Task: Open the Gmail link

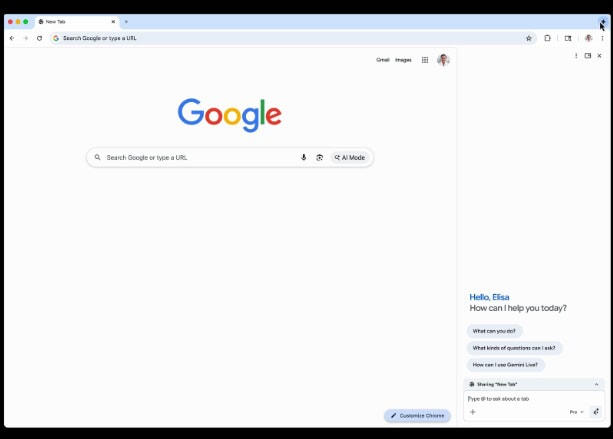Action: tap(382, 60)
